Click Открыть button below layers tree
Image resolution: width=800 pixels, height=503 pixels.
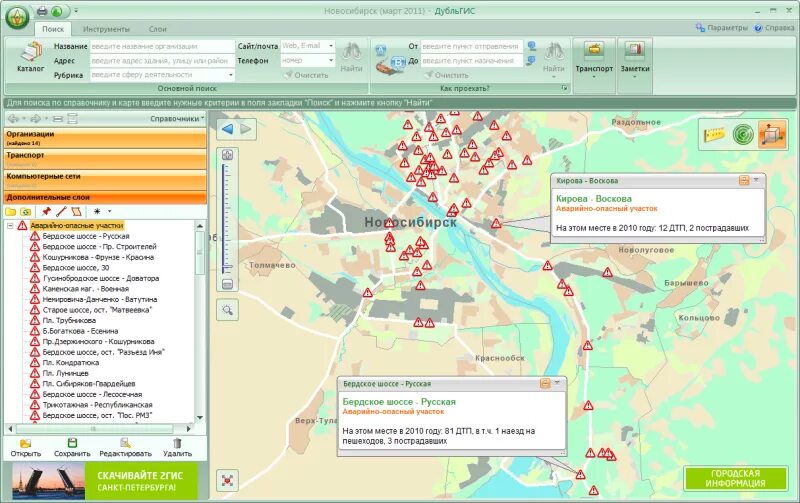click(26, 448)
